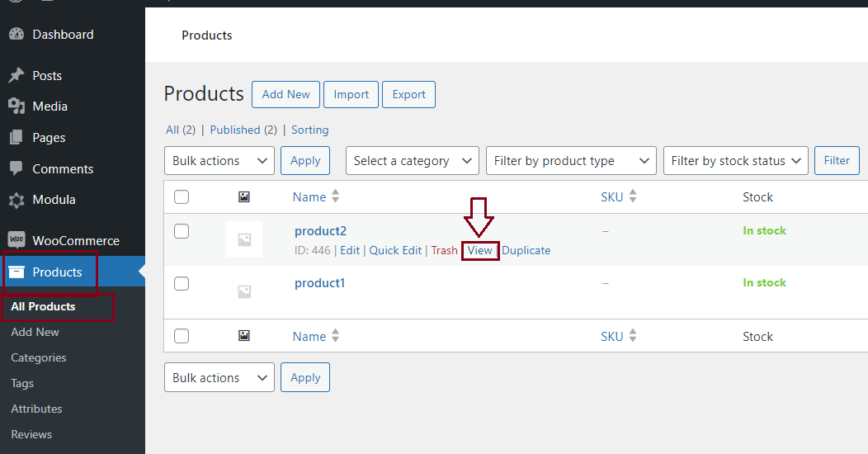868x454 pixels.
Task: Click the Media library icon
Action: point(16,106)
